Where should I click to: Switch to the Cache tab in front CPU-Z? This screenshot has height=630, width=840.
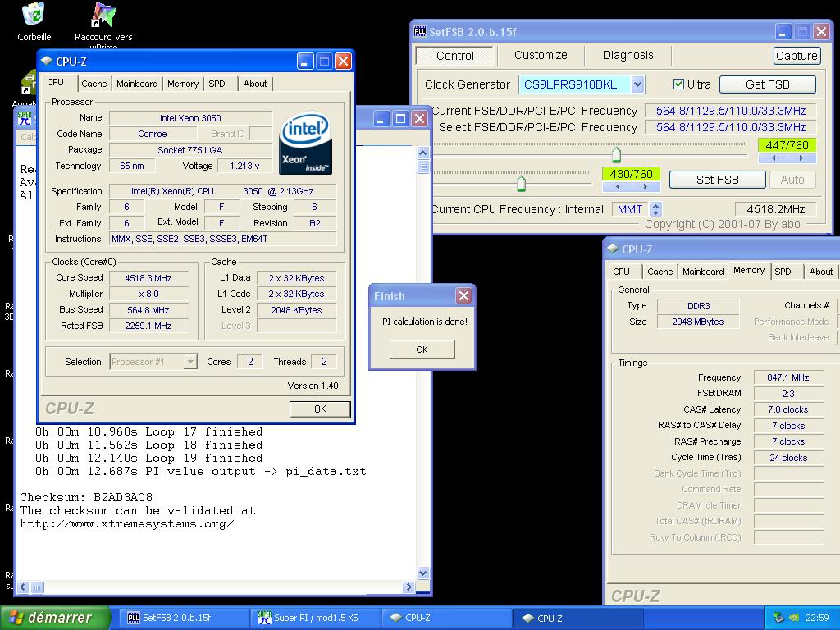94,84
